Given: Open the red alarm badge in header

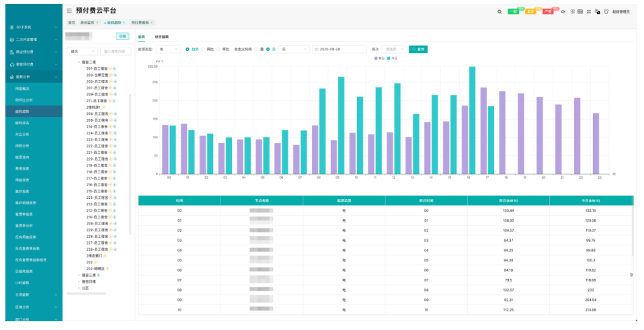Looking at the screenshot, I should (x=548, y=11).
